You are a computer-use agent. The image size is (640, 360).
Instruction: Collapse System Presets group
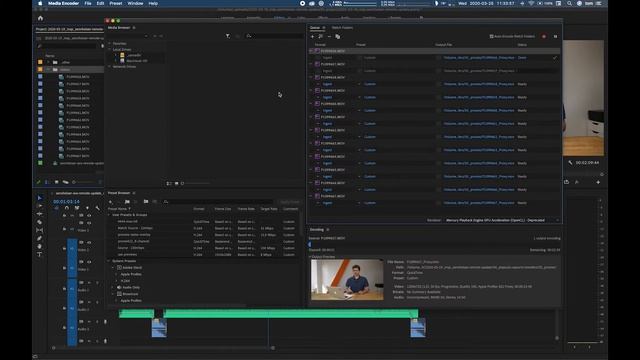tap(109, 261)
